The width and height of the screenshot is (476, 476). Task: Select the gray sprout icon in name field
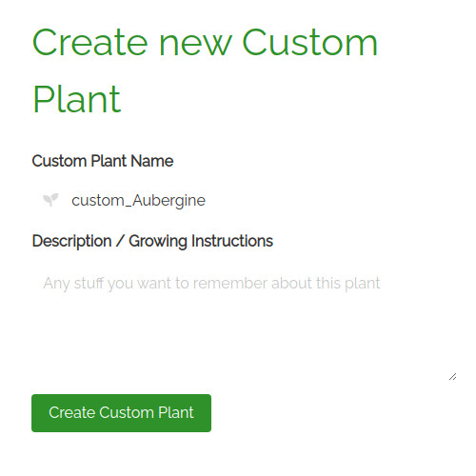point(50,200)
